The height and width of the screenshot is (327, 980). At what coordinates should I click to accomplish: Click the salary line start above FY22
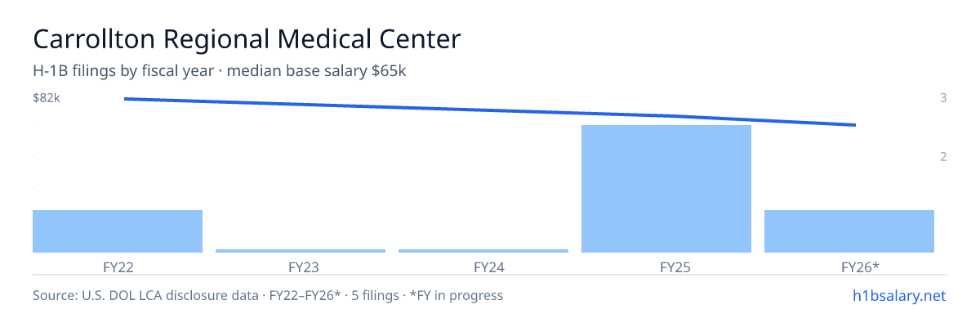point(125,99)
